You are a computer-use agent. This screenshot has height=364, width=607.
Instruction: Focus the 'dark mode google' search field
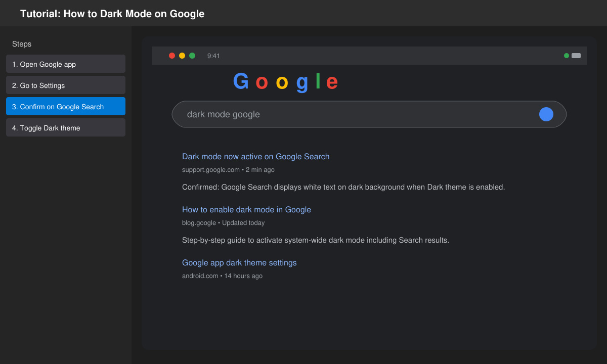[x=369, y=114]
